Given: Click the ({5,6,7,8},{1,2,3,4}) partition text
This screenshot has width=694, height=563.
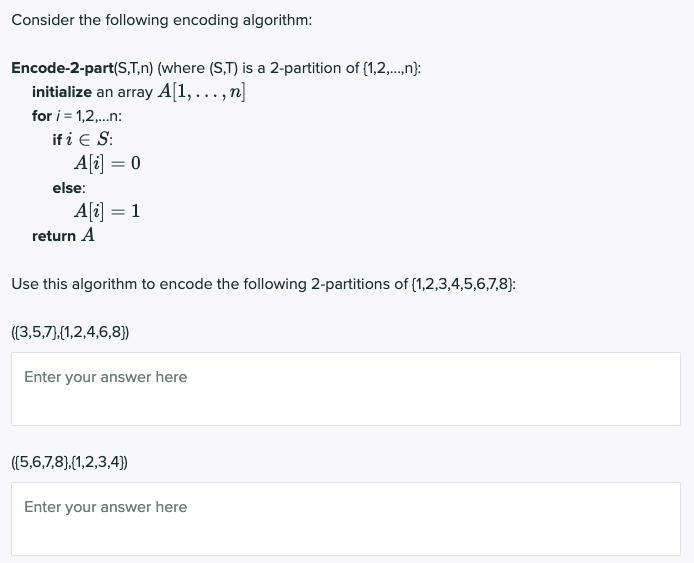Looking at the screenshot, I should tap(69, 462).
